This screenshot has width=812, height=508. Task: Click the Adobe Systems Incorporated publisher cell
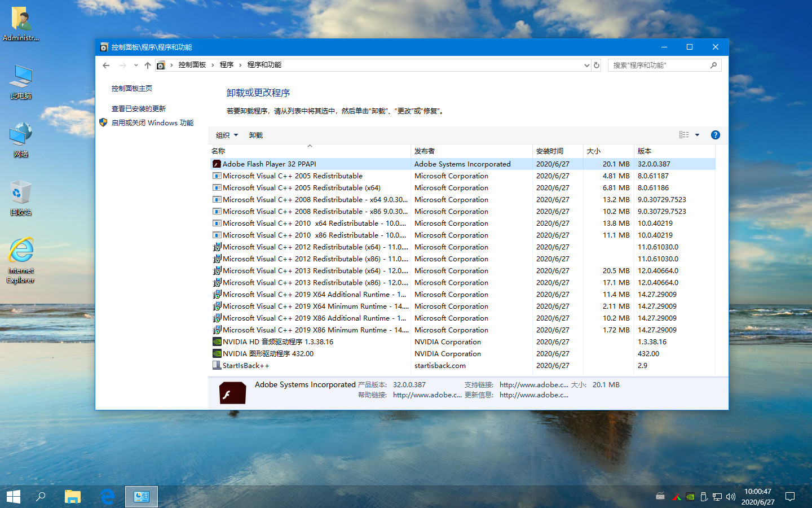point(462,164)
